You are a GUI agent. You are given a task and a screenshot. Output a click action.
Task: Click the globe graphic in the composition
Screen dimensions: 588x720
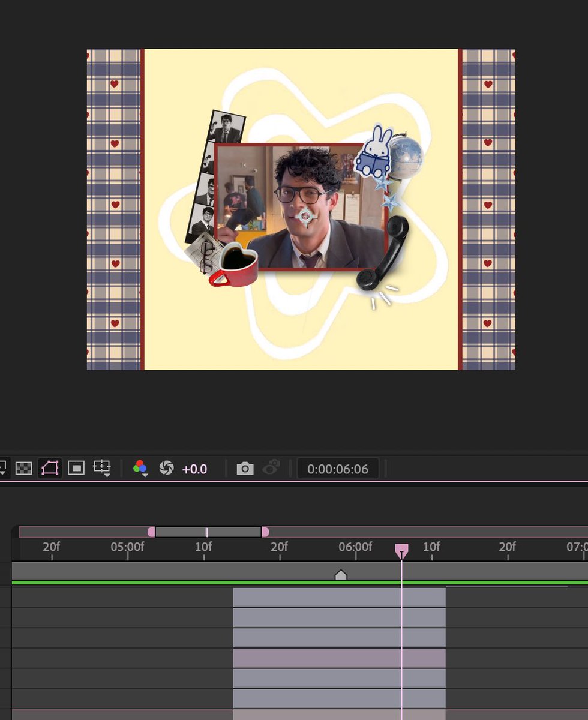point(407,155)
